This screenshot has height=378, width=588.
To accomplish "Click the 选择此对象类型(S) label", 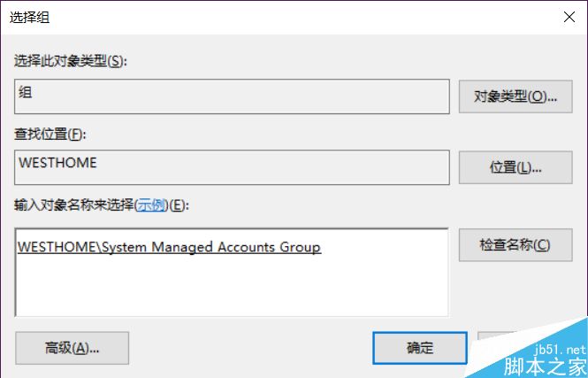I will pos(69,60).
